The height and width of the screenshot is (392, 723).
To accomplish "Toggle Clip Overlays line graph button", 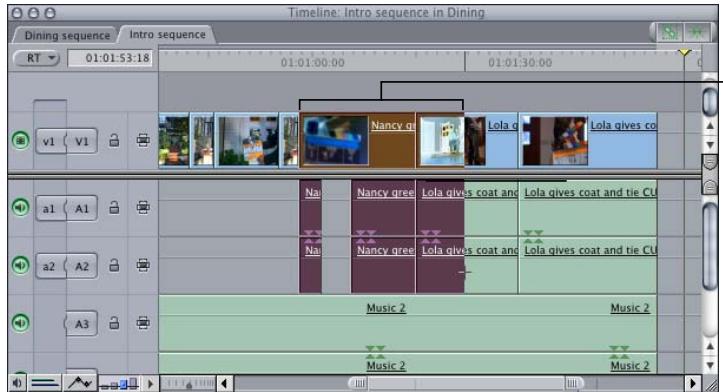I will click(80, 383).
